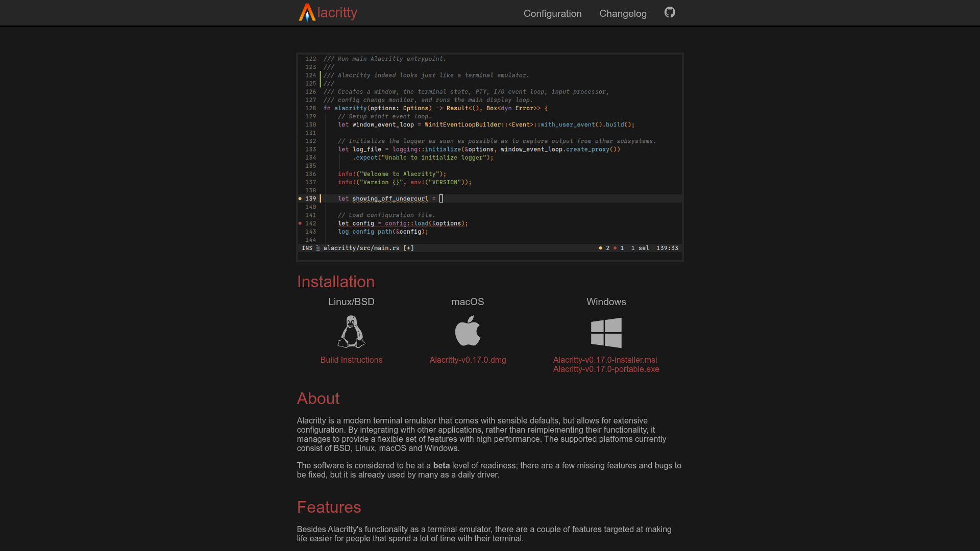Download Alacritty-v0.17.0-portable.exe
980x551 pixels.
606,369
